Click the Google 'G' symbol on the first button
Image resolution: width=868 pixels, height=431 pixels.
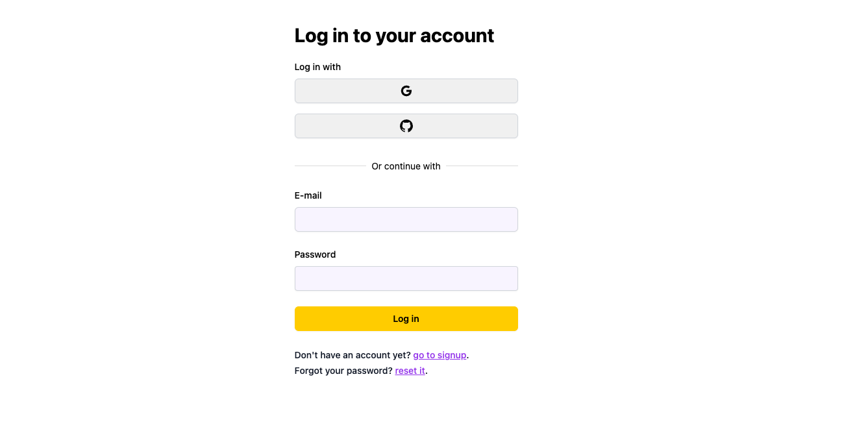406,91
